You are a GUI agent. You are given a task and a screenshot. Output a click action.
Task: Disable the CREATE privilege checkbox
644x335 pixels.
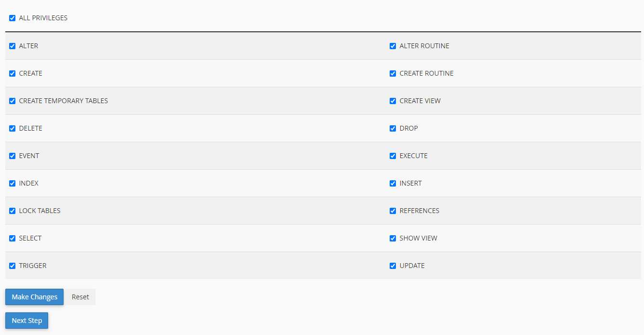coord(13,74)
